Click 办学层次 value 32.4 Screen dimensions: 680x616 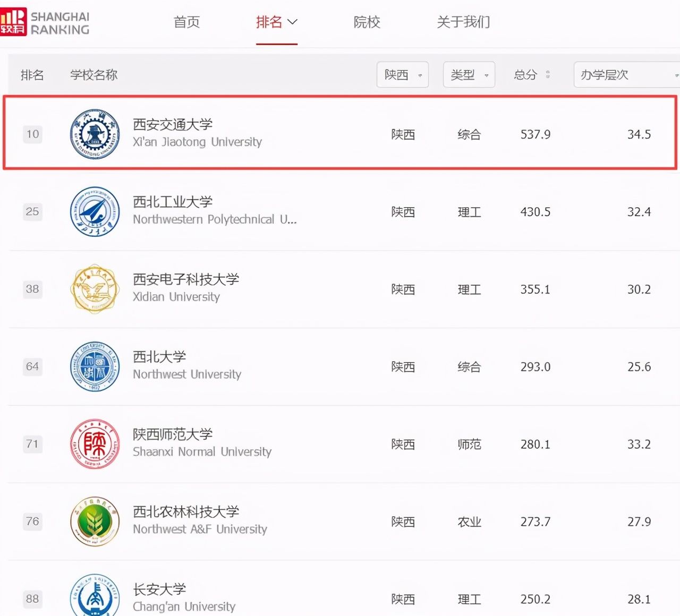coord(639,212)
